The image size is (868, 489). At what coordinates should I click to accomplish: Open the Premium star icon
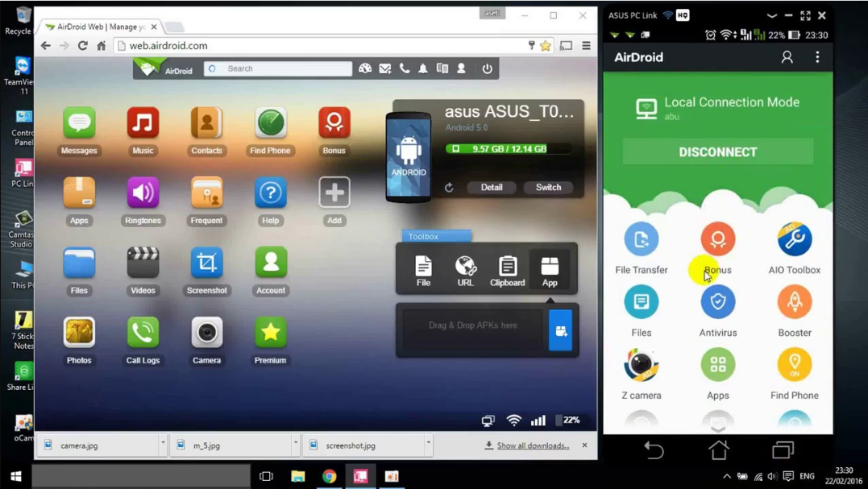click(x=270, y=333)
